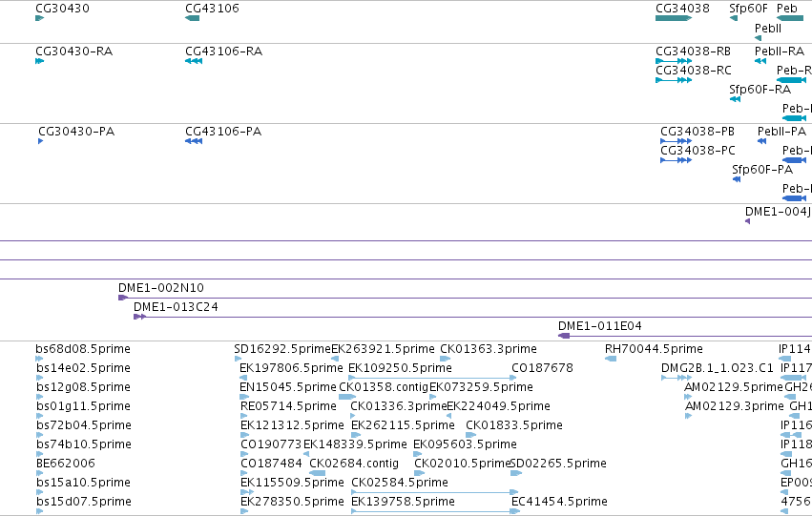Click EST bs01g11.5prime
The width and height of the screenshot is (812, 516).
(83, 406)
